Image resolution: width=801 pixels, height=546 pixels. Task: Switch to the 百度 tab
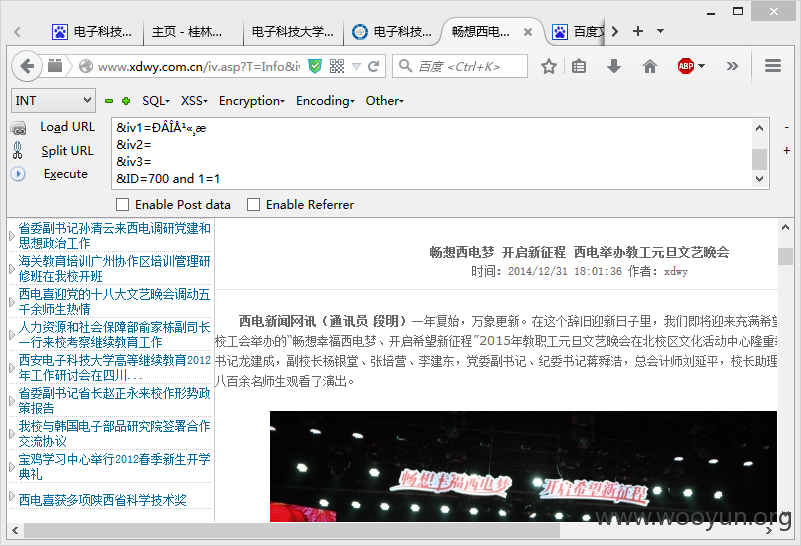[578, 32]
